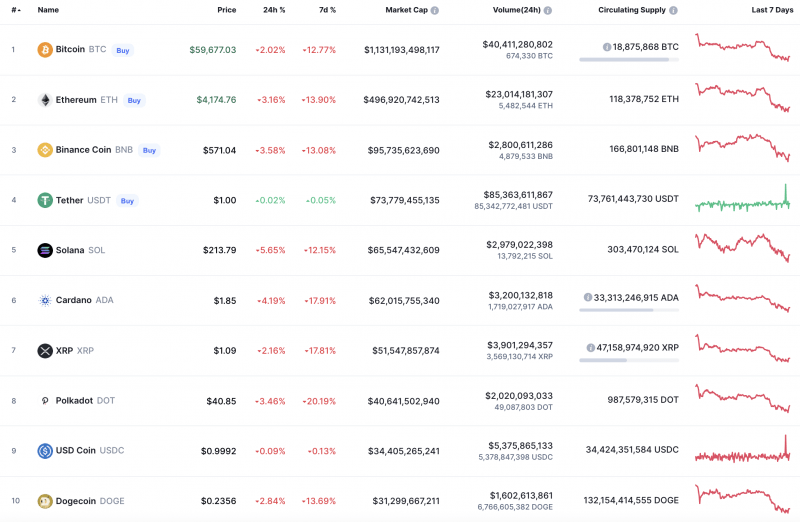Click the Ethereum diamond logo icon
Viewport: 800px width, 522px height.
pos(45,100)
